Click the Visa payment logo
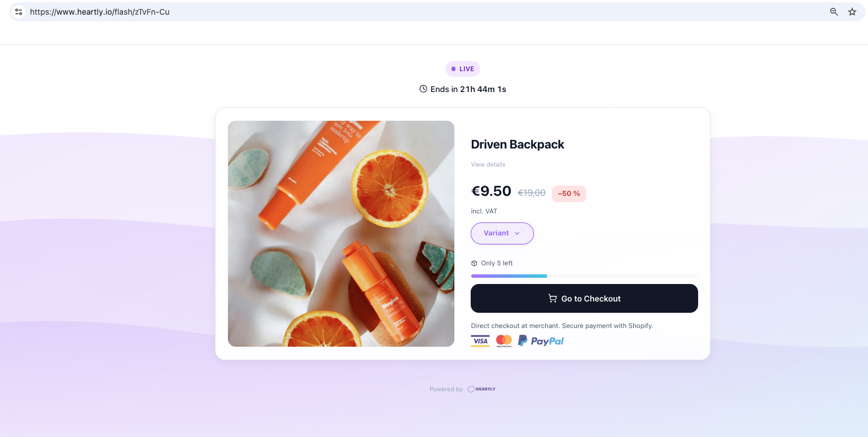This screenshot has height=437, width=868. coord(480,340)
